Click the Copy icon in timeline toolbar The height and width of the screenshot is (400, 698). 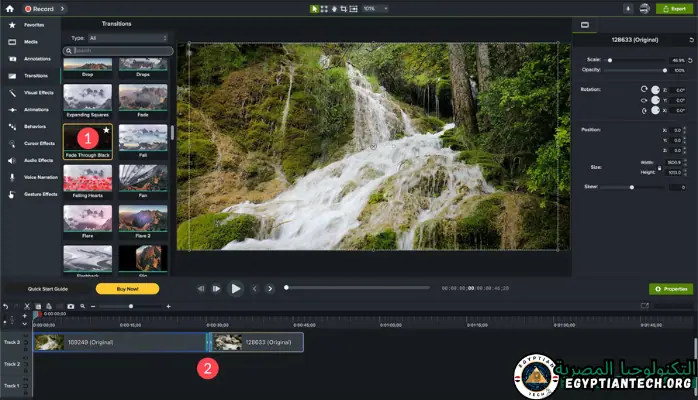click(x=38, y=306)
